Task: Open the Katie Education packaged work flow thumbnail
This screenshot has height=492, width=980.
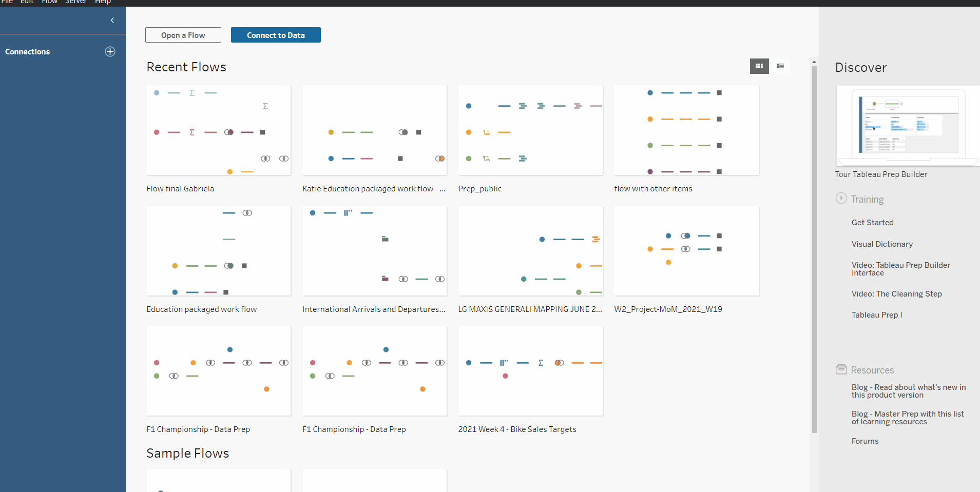Action: point(375,130)
